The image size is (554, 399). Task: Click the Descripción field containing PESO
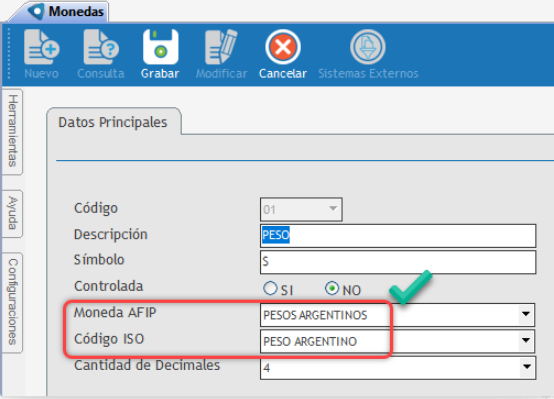pos(398,235)
